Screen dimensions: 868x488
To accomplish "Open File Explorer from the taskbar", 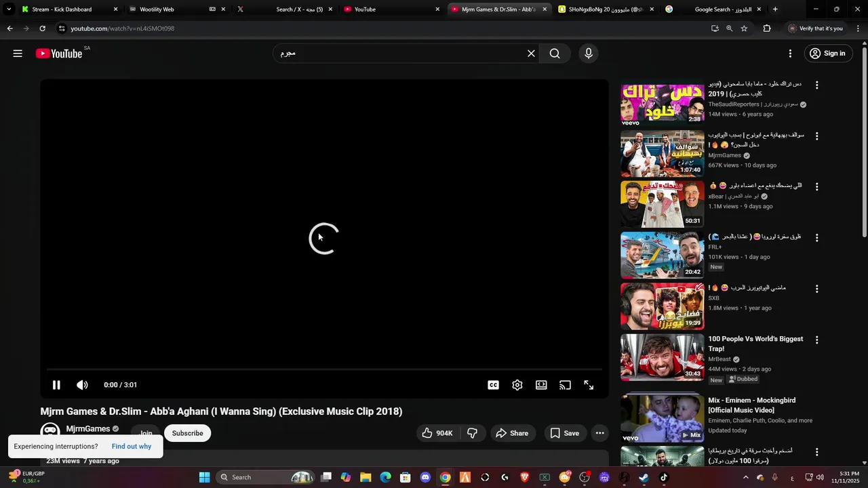I will tap(366, 477).
